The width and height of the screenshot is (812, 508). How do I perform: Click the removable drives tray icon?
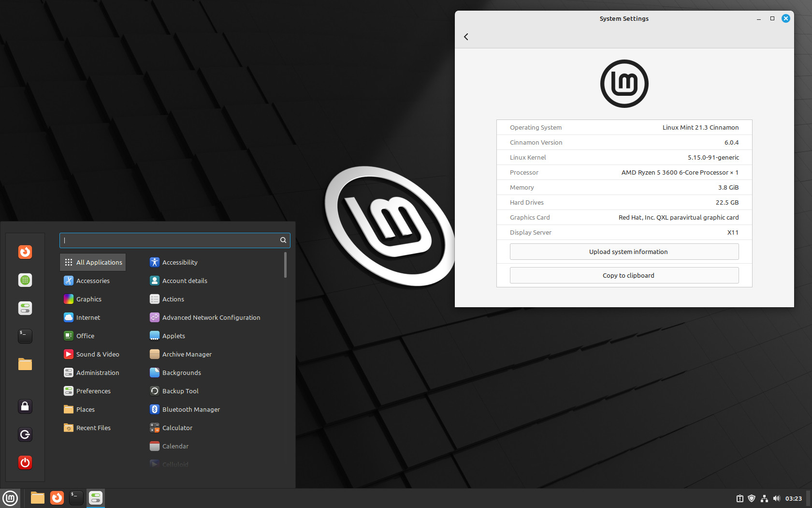[x=739, y=498]
